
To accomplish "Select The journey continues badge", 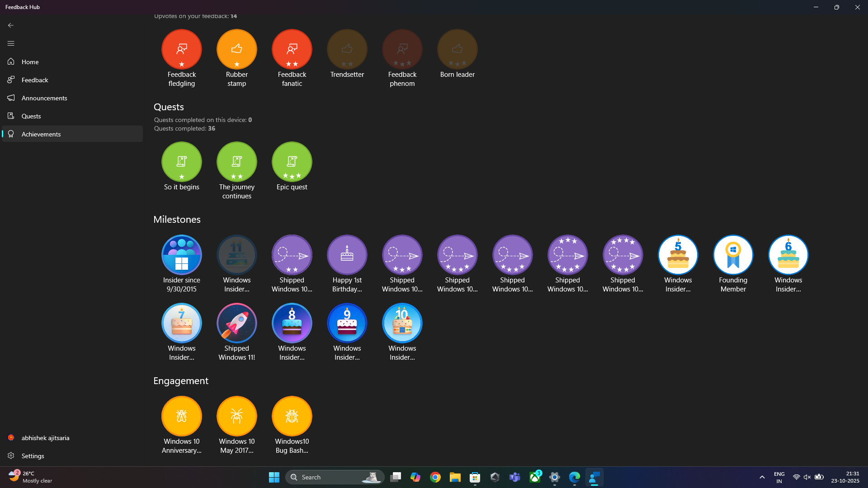I will tap(237, 162).
